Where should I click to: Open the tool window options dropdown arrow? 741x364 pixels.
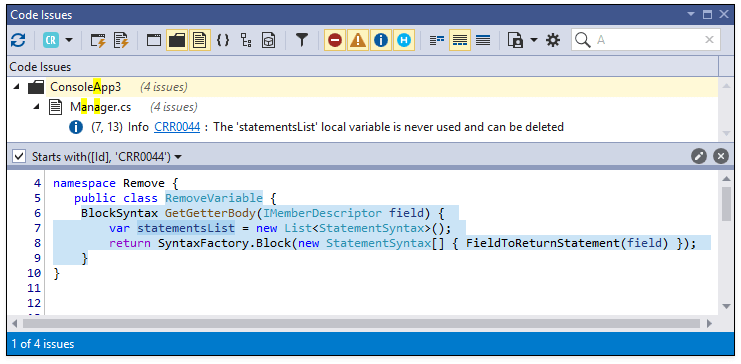(x=691, y=15)
